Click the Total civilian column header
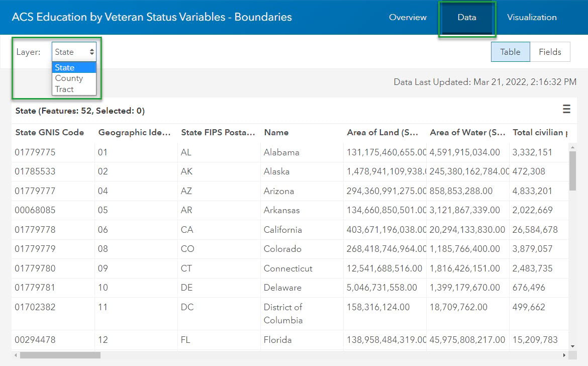Image resolution: width=588 pixels, height=366 pixels. click(540, 132)
